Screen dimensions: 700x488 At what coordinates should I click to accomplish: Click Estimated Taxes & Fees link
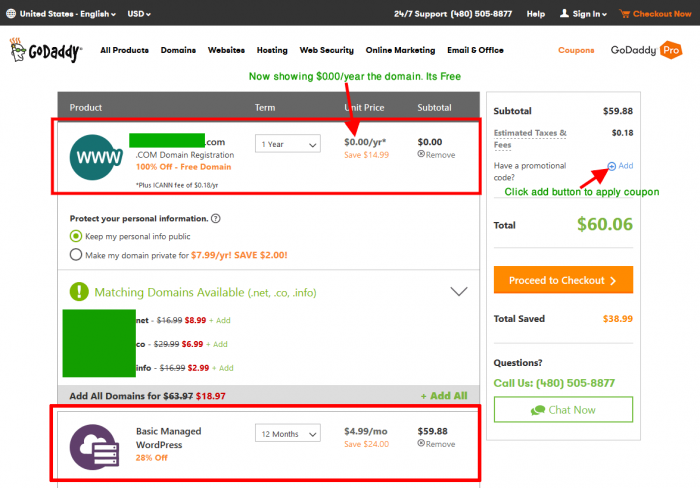(x=530, y=139)
